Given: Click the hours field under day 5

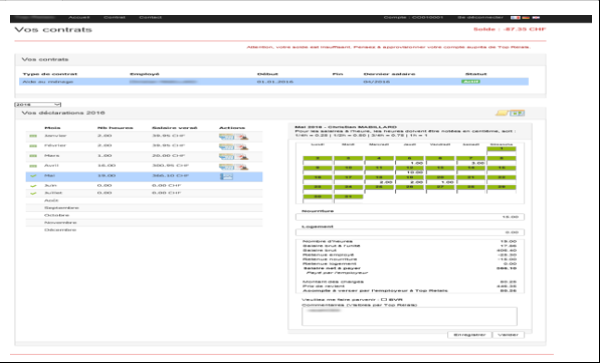Looking at the screenshot, I should pos(409,163).
